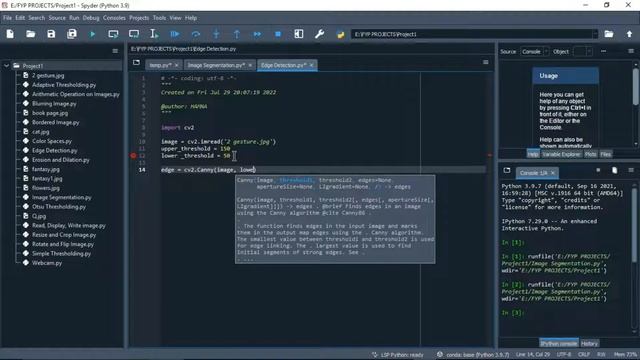This screenshot has width=640, height=360.
Task: Run the current cell
Action: 113,34
